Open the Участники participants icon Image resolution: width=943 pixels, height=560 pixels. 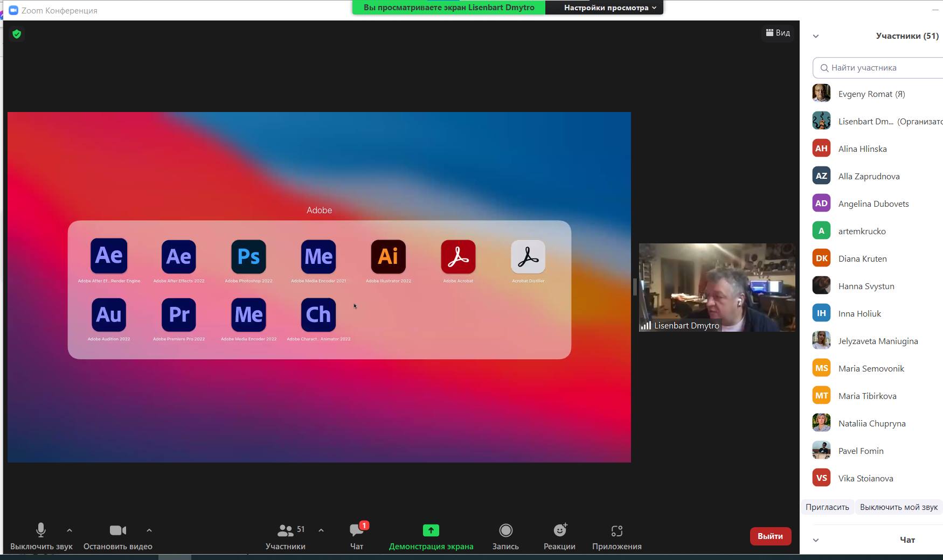coord(285,531)
